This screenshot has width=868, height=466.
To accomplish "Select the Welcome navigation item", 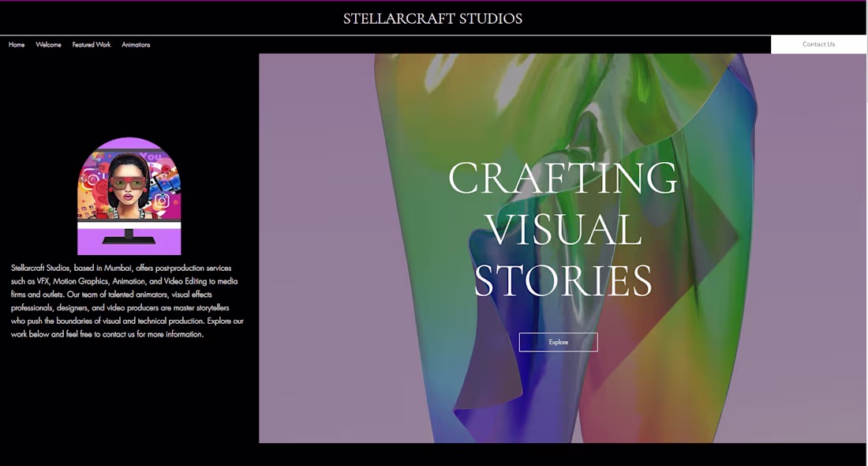I will click(48, 44).
